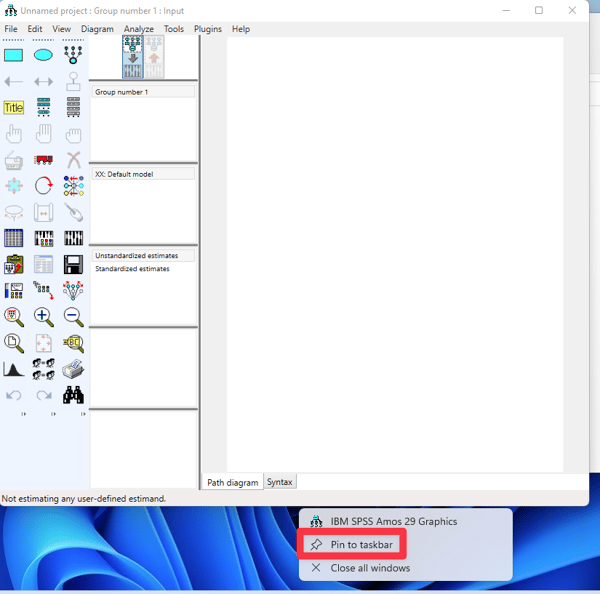Viewport: 600px width, 594px height.
Task: Save the current path diagram with floppy icon
Action: pos(73,264)
